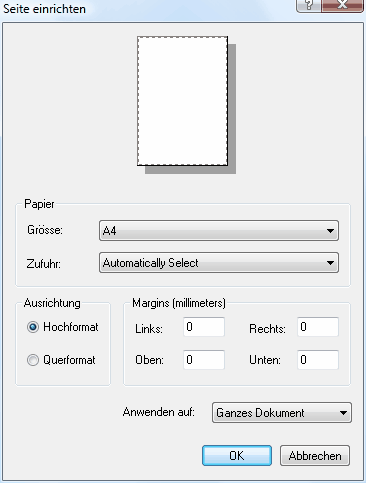366x483 pixels.
Task: Click the help question mark button
Action: [x=309, y=6]
